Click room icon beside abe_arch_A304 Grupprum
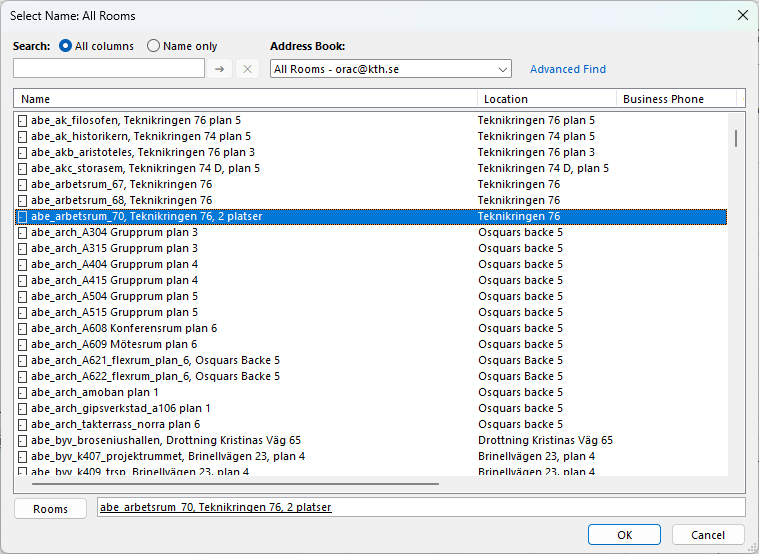Screen dimensions: 759x554 coord(22,232)
